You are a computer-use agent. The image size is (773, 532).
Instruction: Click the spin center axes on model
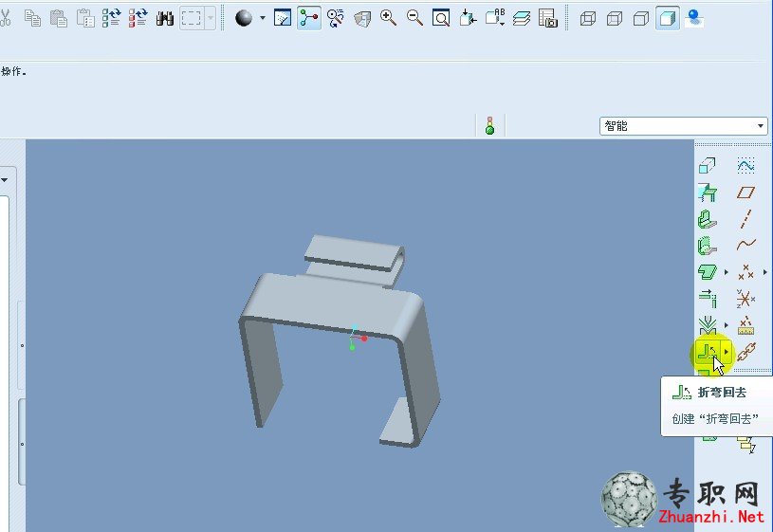[x=358, y=338]
